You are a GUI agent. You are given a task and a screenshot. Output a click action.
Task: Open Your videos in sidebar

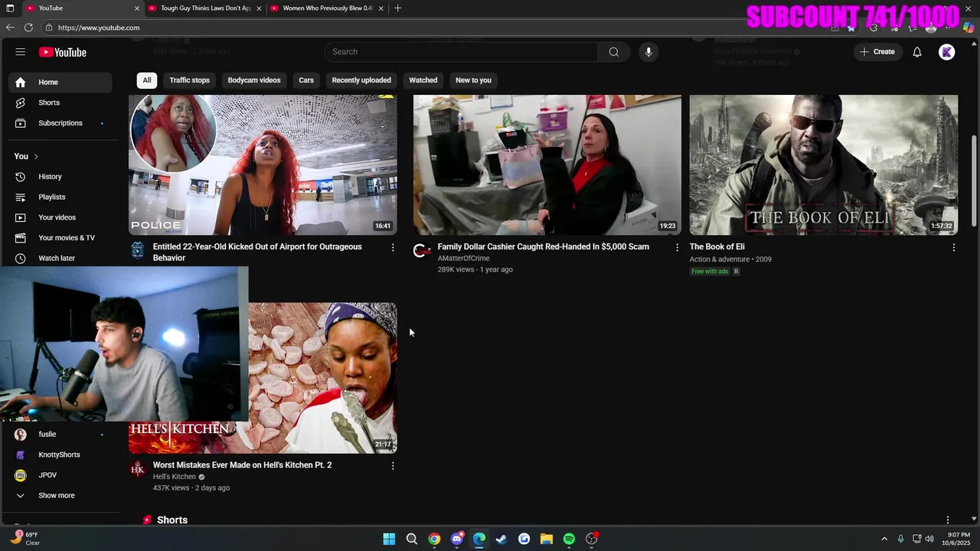tap(60, 217)
